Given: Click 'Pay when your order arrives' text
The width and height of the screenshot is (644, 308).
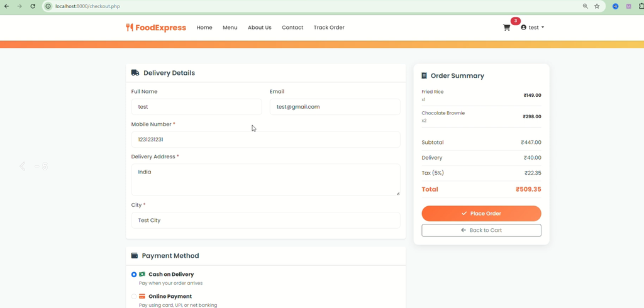Looking at the screenshot, I should (x=171, y=283).
